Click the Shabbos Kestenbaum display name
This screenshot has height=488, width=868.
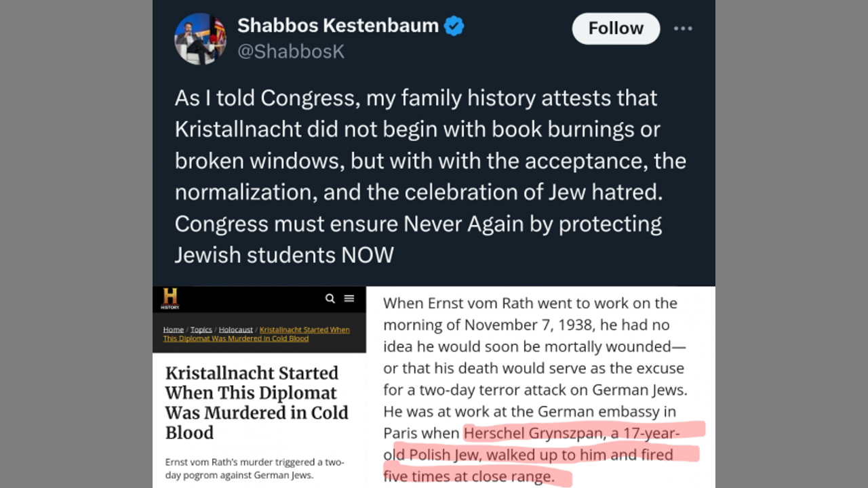338,26
